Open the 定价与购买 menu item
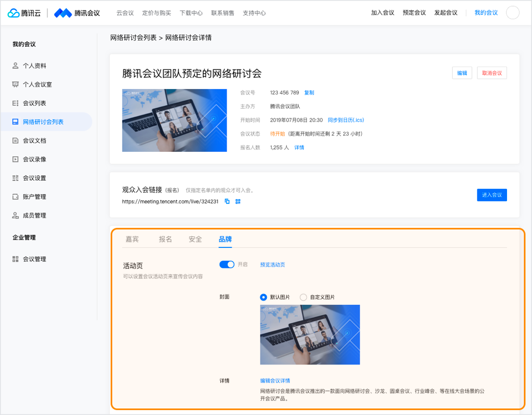Image resolution: width=532 pixels, height=415 pixels. click(156, 13)
